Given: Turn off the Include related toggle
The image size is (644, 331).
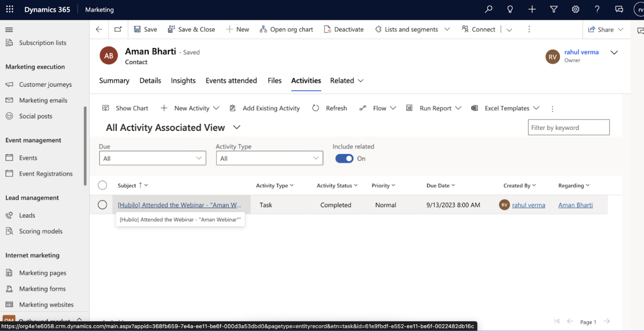Looking at the screenshot, I should 344,159.
